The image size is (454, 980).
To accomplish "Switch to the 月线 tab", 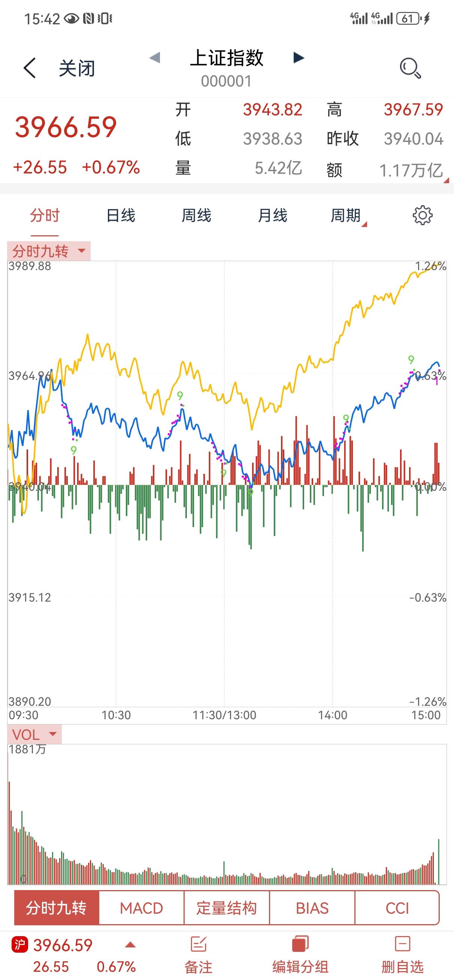I will coord(272,215).
